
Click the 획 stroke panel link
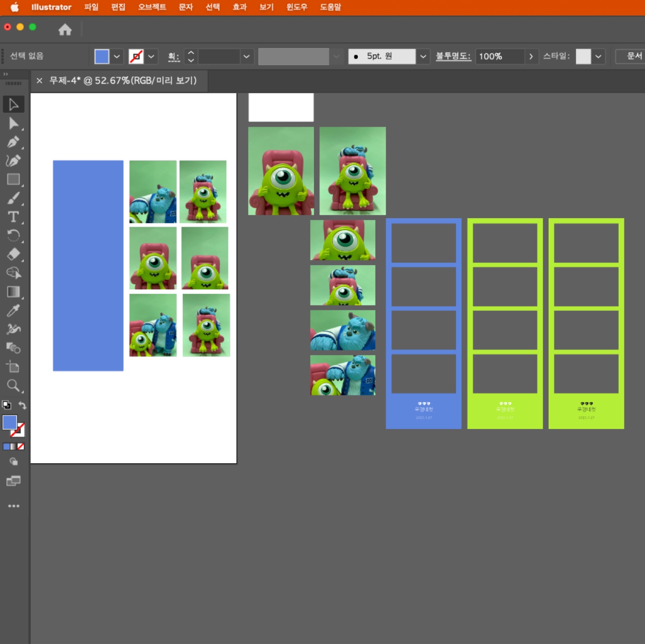tap(174, 57)
